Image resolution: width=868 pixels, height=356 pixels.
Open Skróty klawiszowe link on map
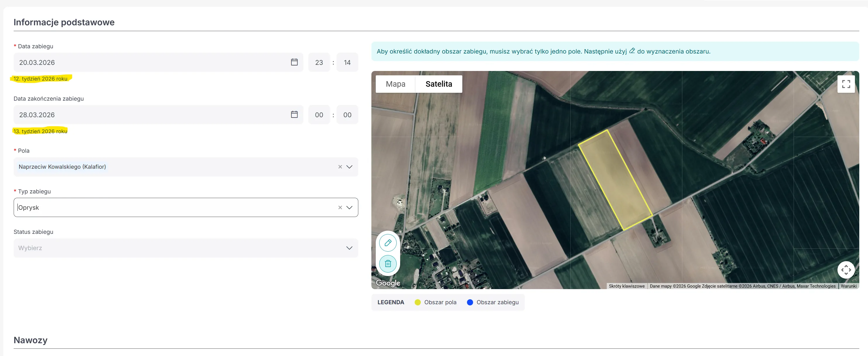pyautogui.click(x=627, y=286)
